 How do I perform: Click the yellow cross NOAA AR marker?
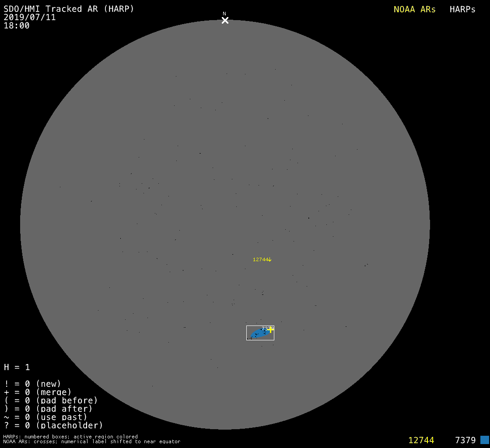(271, 329)
